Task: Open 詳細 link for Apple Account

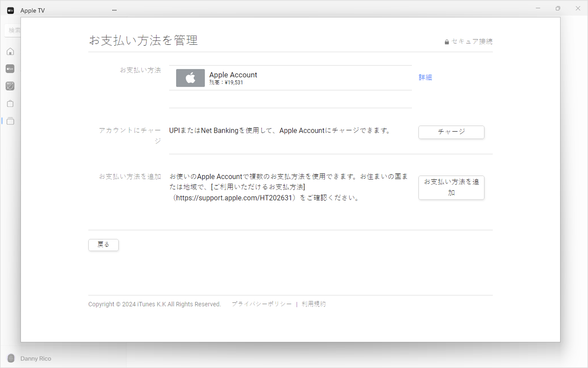Action: 425,77
